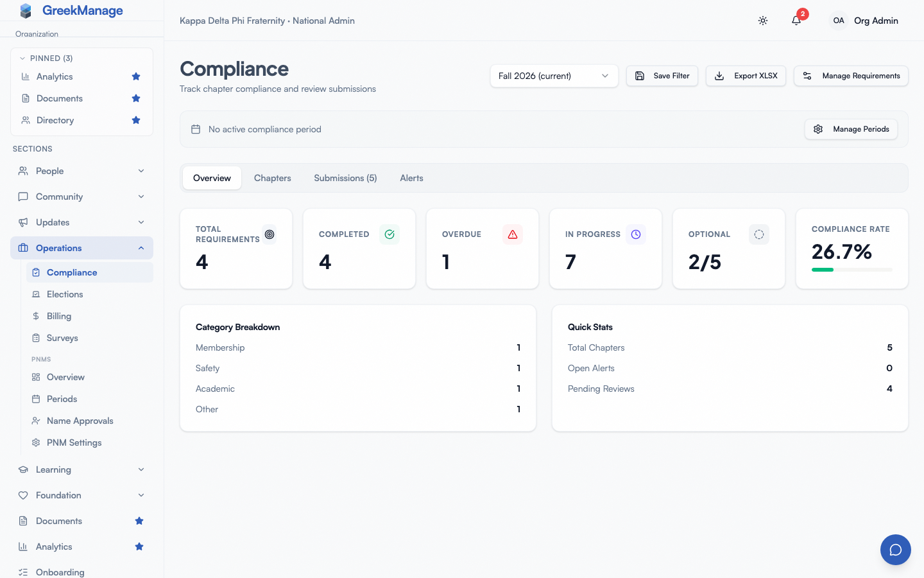Expand the Learning section
The height and width of the screenshot is (578, 924).
click(x=81, y=469)
